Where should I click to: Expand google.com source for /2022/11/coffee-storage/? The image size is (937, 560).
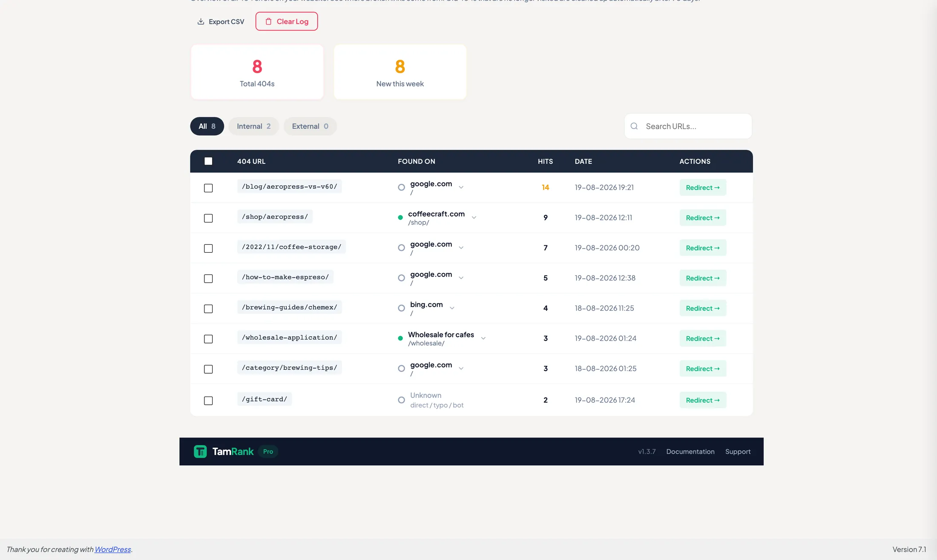click(461, 248)
